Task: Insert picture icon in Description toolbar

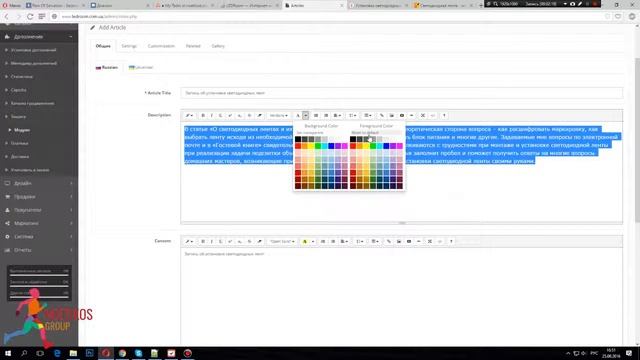Action: click(x=391, y=116)
